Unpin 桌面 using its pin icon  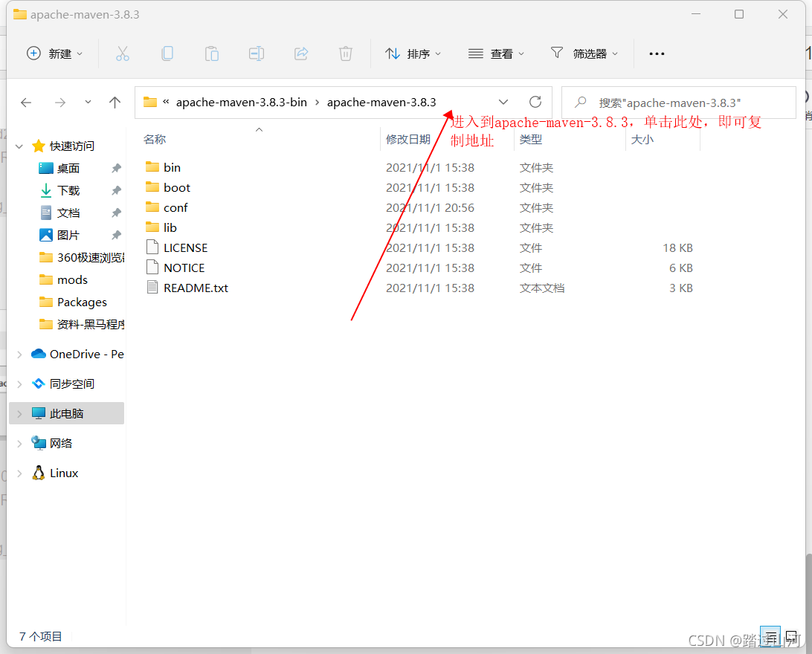coord(116,168)
